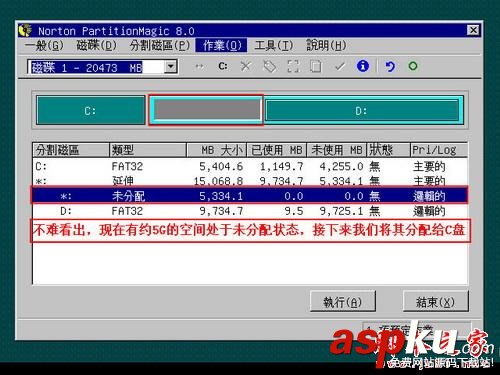Select the C: partition row in list
Viewport: 500px width, 375px height.
tap(250, 166)
